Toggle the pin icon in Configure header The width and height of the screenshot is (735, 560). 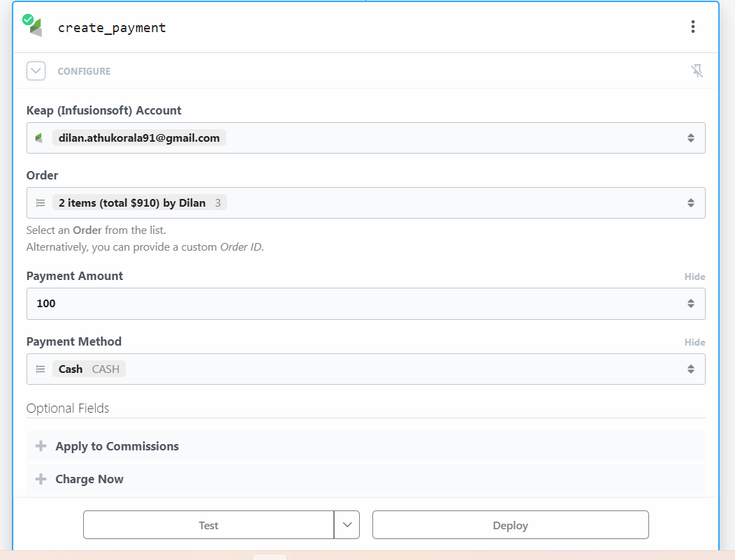point(697,71)
